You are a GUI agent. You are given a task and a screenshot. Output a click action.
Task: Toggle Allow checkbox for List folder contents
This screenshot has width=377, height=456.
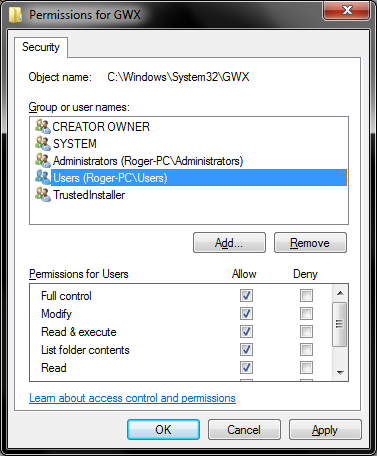246,349
